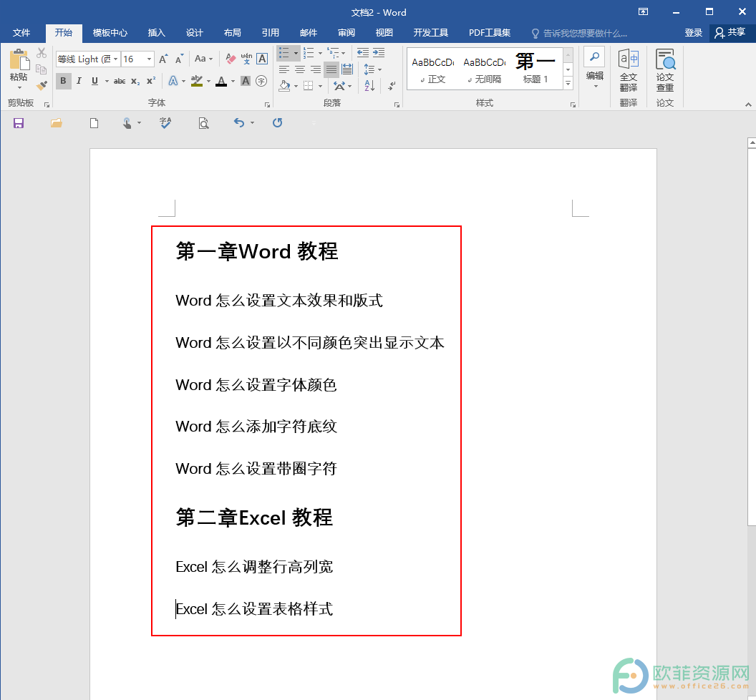Open the font size dropdown

pyautogui.click(x=150, y=59)
